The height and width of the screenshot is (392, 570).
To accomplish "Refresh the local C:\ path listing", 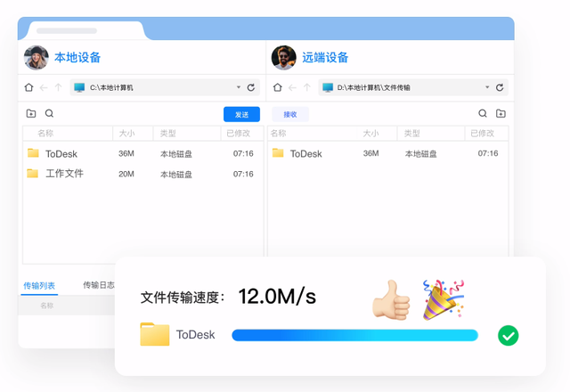I will click(x=251, y=87).
